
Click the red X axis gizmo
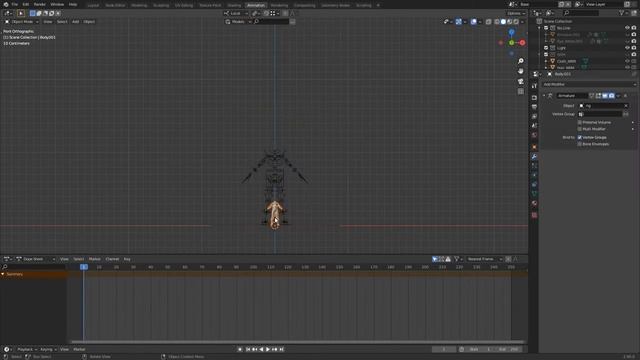pyautogui.click(x=522, y=42)
